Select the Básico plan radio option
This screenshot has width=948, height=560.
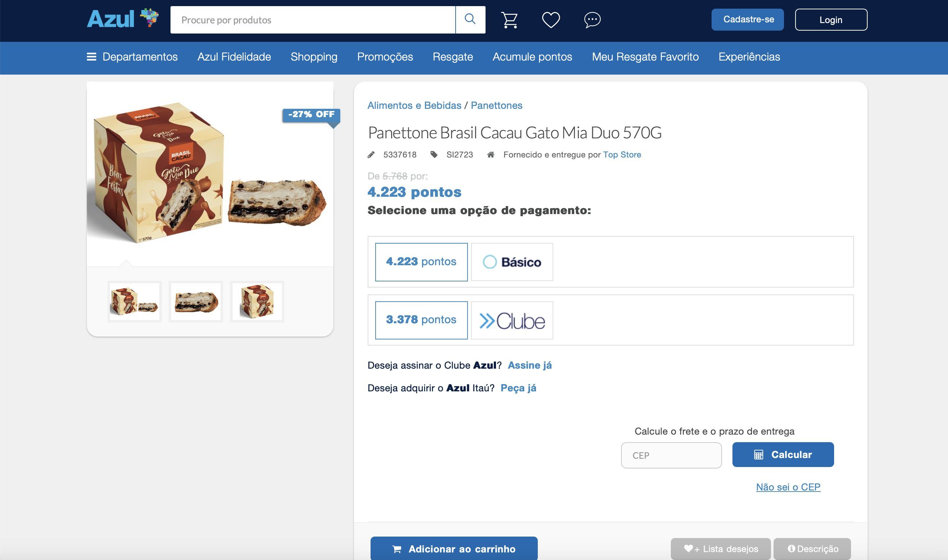(512, 262)
